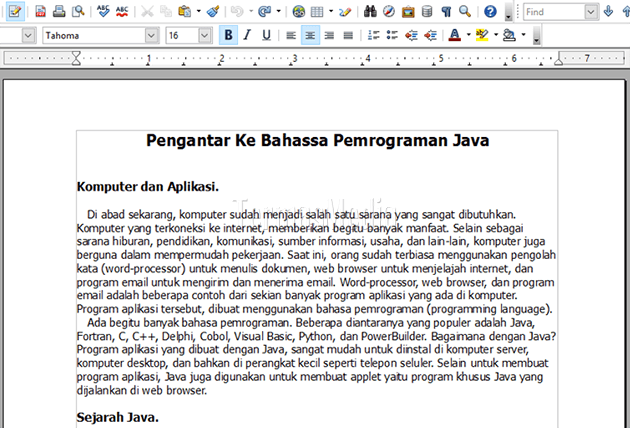Click the line starting 'Ada begitu banyak bahasa'
Viewport: 630px width, 428px height.
pyautogui.click(x=311, y=323)
